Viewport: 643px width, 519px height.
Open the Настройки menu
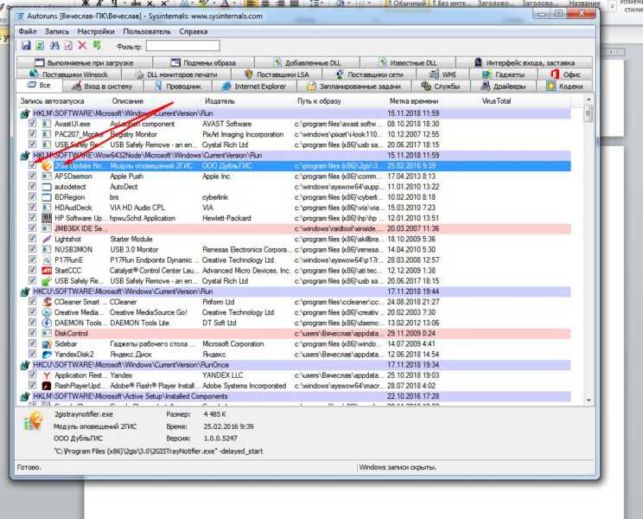[96, 32]
